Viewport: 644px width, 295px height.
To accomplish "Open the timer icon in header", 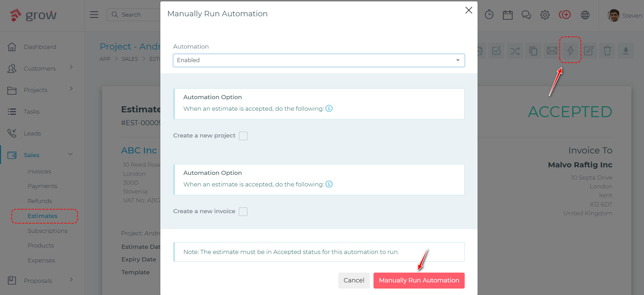I will click(x=489, y=15).
